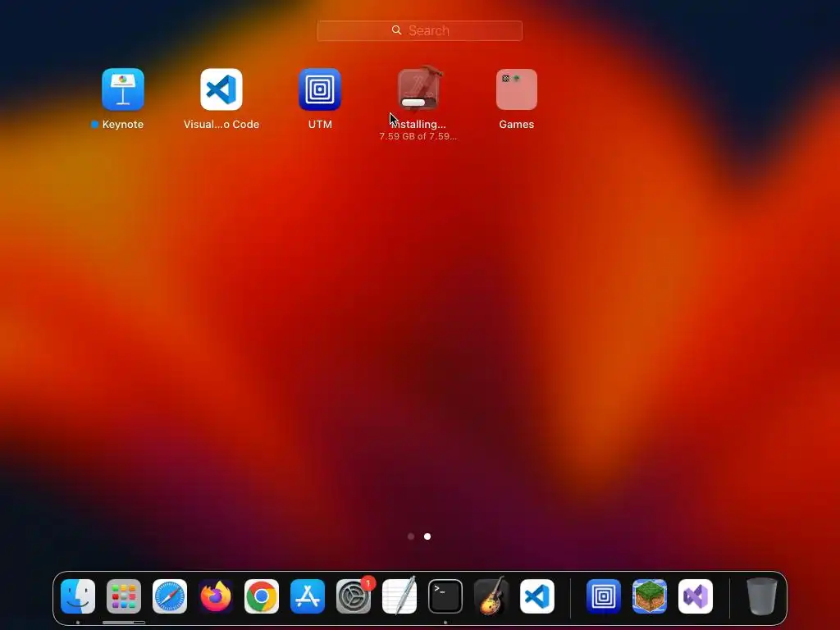
Task: Switch to the first Launchpad page dot
Action: coord(411,536)
